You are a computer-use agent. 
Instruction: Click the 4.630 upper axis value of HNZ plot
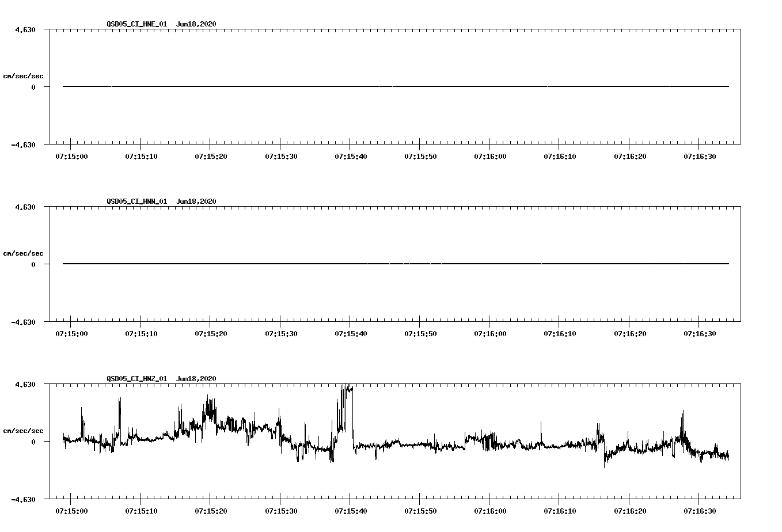25,384
